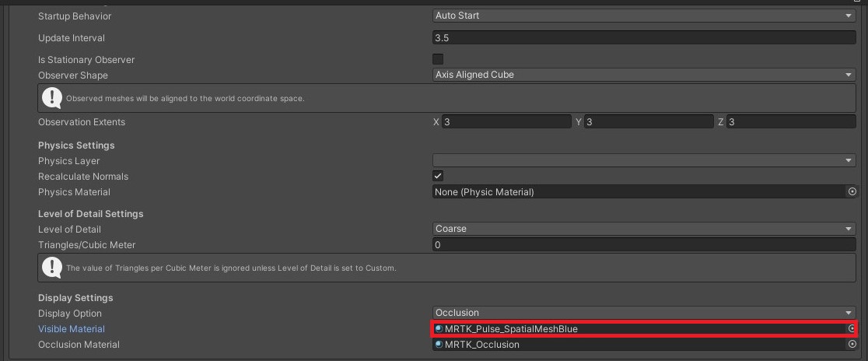
Task: Click the Update Interval field showing 3.5
Action: pyautogui.click(x=644, y=37)
